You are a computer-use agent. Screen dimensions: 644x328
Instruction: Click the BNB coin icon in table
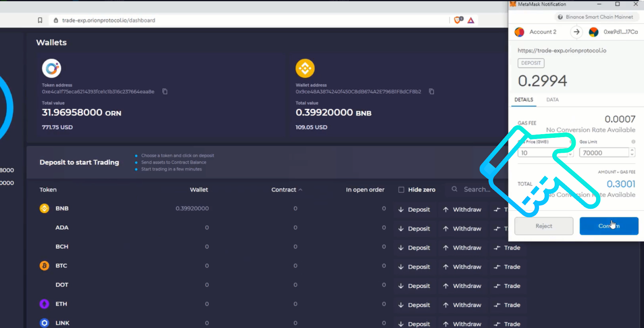(44, 208)
